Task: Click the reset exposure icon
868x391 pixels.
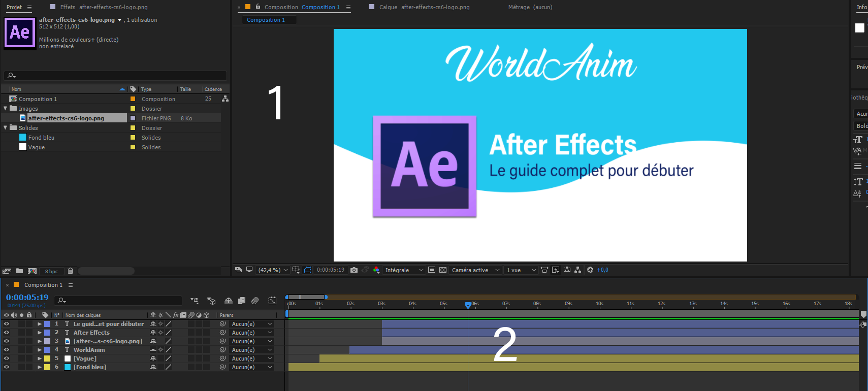Action: (x=590, y=270)
